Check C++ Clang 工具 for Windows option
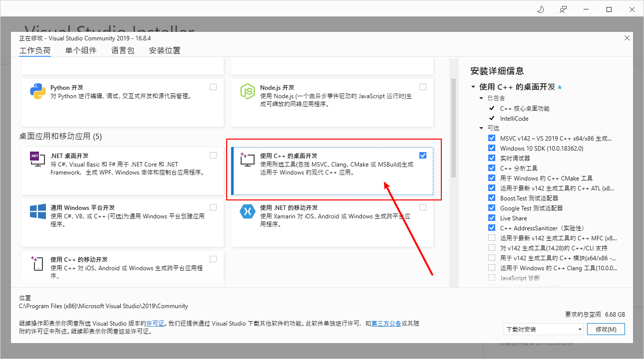Screen dimensions: 644x359 [492, 268]
